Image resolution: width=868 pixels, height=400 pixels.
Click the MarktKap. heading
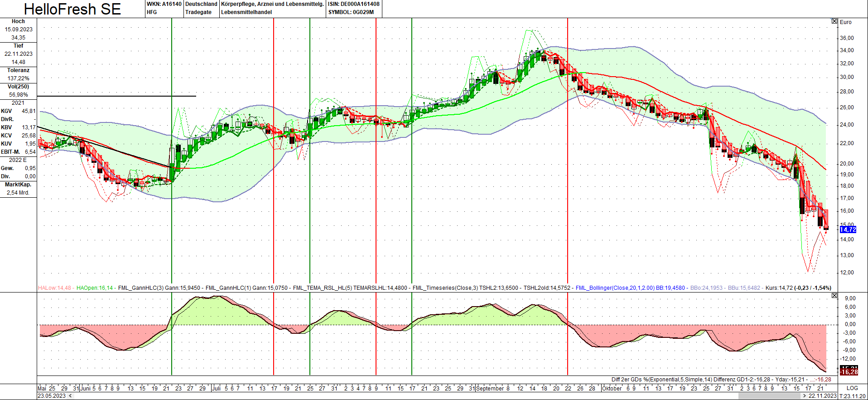point(18,185)
